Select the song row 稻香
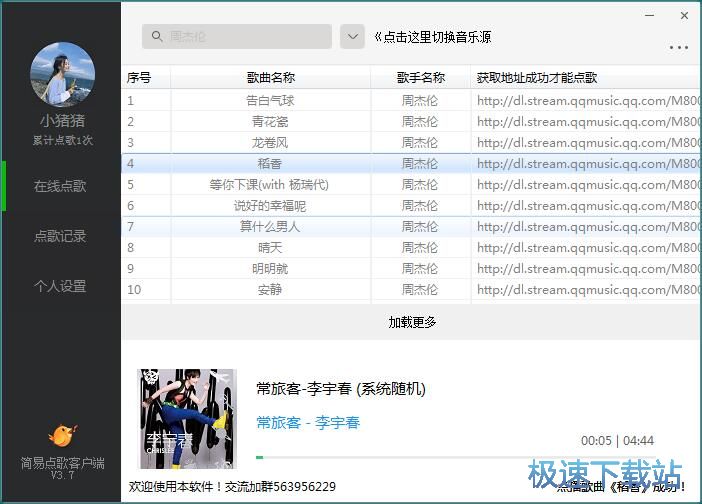 click(411, 163)
